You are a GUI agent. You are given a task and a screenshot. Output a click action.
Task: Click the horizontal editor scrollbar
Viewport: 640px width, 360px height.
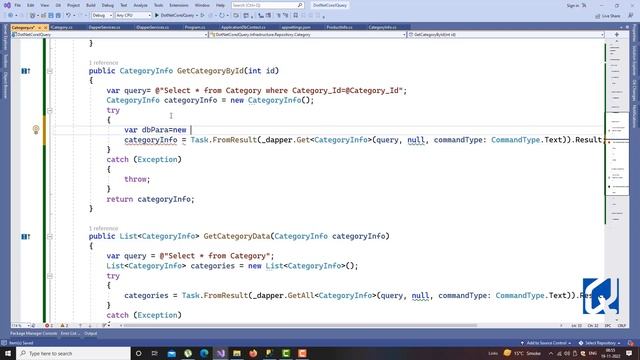point(300,326)
